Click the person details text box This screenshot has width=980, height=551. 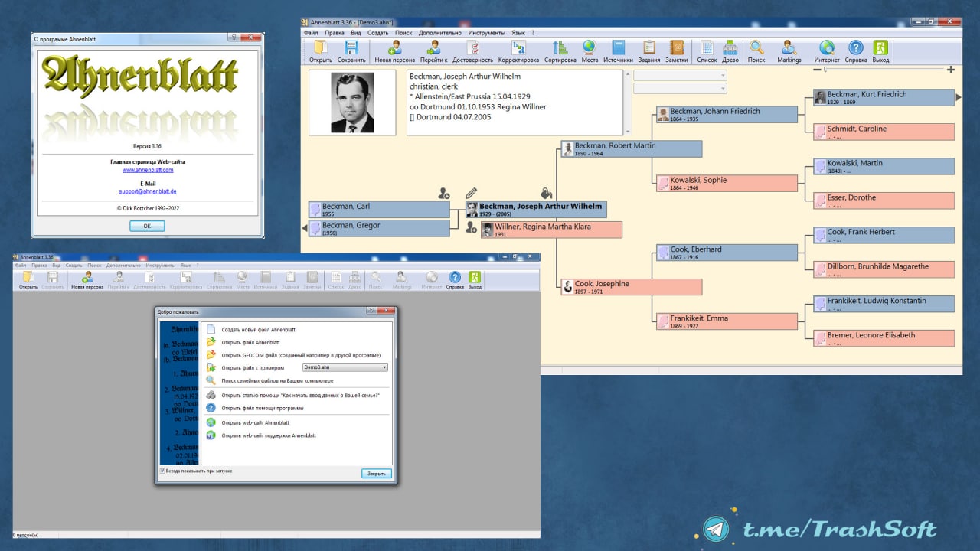tap(514, 103)
